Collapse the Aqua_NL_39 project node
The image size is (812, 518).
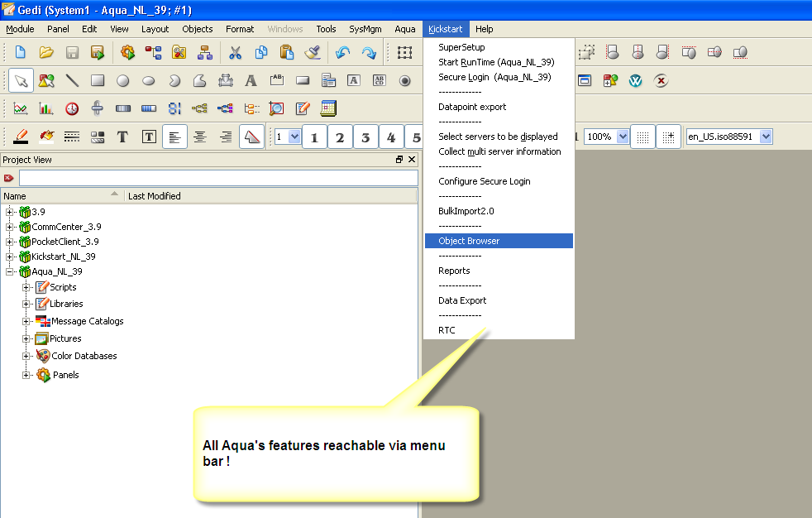[x=9, y=271]
